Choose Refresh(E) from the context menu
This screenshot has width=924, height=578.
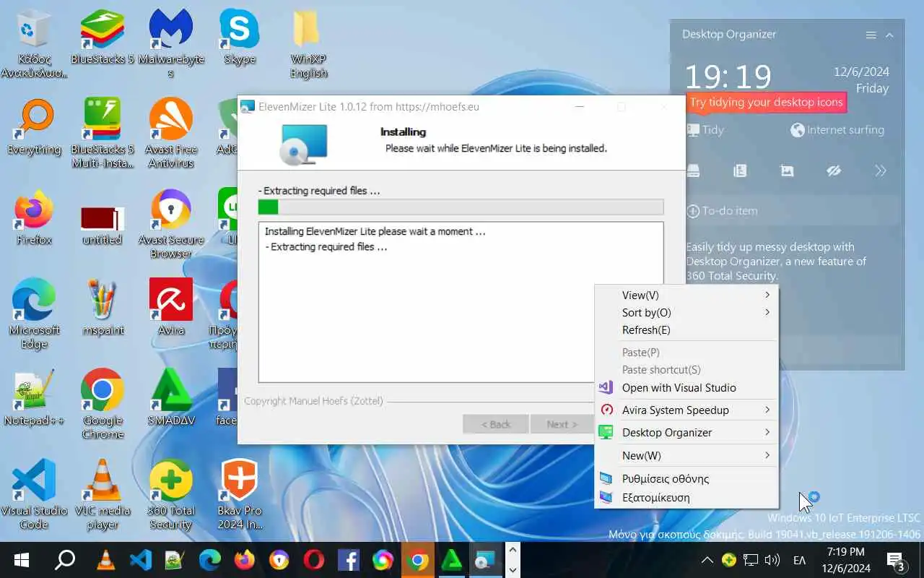[x=686, y=329]
